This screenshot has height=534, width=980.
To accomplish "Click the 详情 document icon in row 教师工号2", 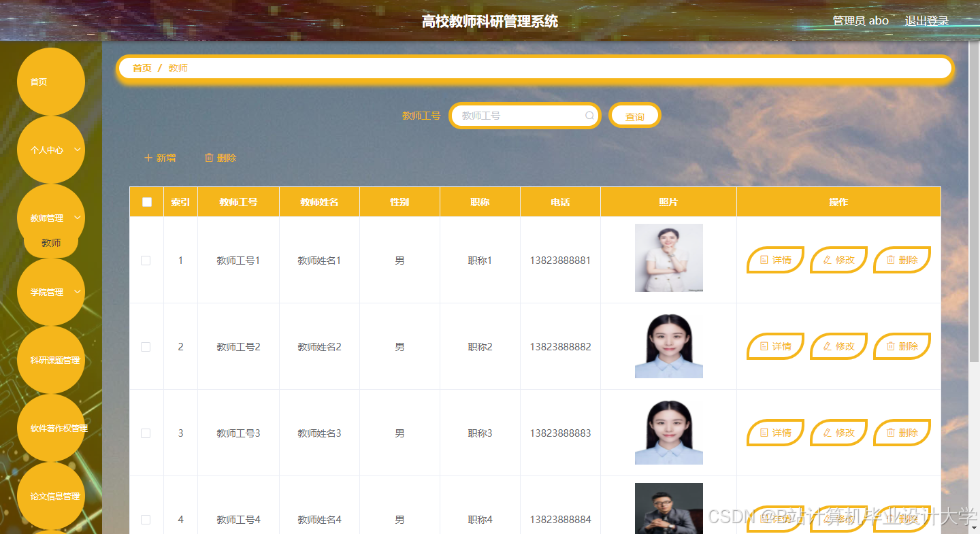I will (x=764, y=346).
